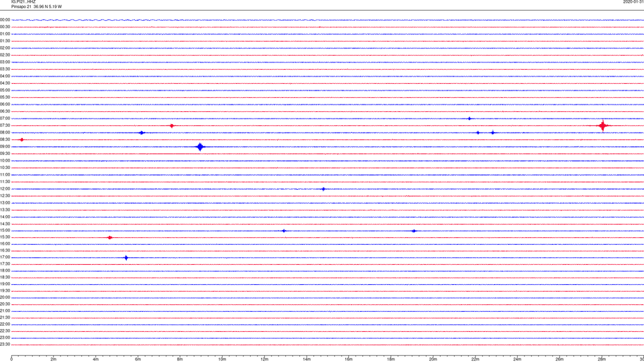Click the 09:00 time label
644x362 pixels.
pos(5,147)
